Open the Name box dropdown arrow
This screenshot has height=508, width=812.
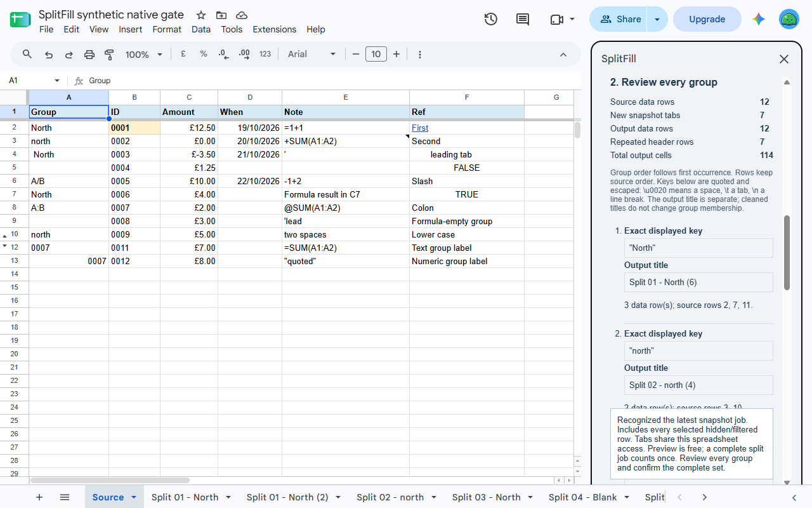pos(57,81)
